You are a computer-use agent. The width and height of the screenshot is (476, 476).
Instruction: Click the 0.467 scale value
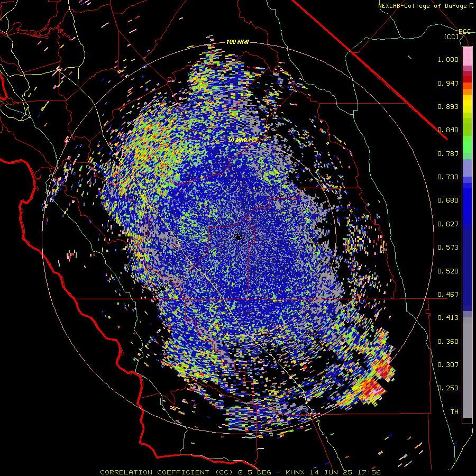click(448, 295)
